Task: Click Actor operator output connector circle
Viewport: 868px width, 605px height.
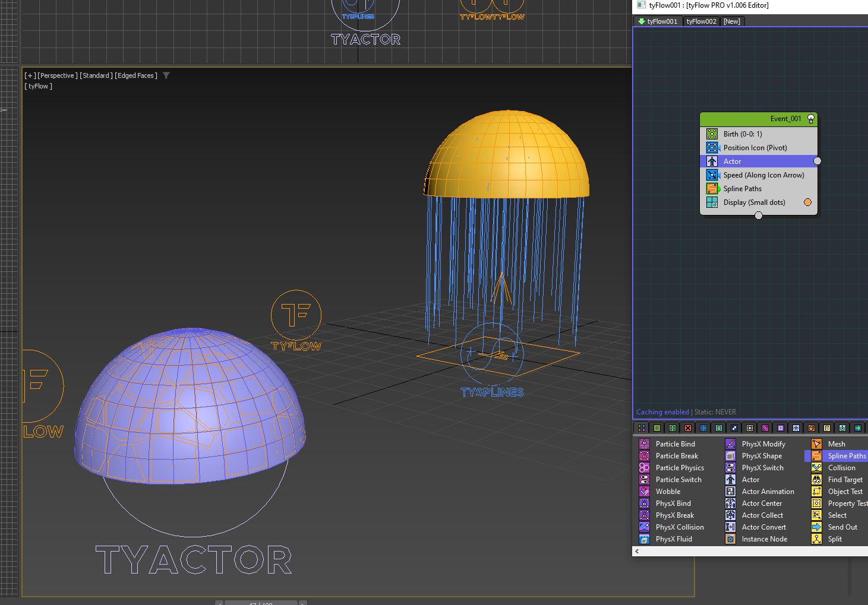Action: (x=818, y=161)
